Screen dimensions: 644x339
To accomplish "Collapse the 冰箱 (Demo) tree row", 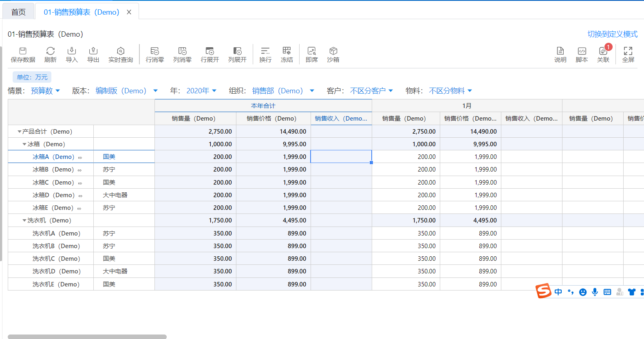I will (24, 144).
